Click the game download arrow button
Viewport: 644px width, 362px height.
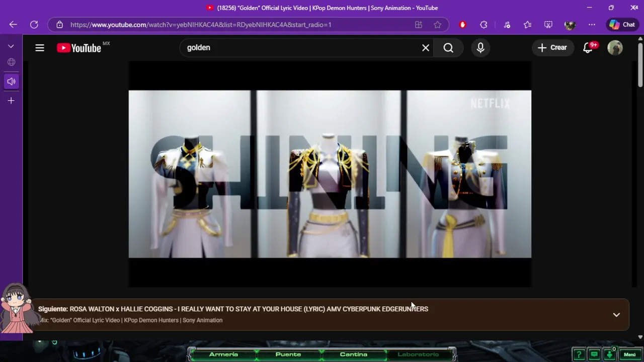[609, 354]
